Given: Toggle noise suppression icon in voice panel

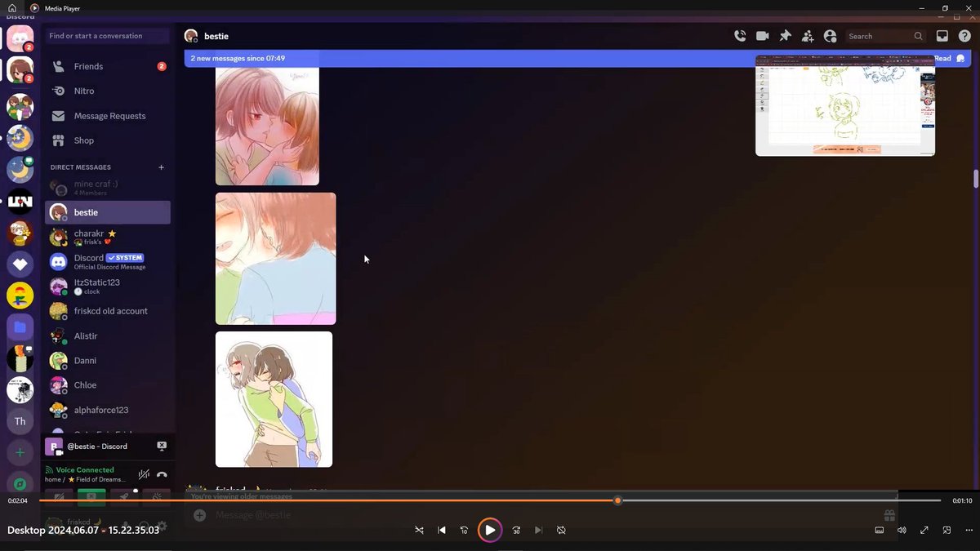Looking at the screenshot, I should (144, 474).
